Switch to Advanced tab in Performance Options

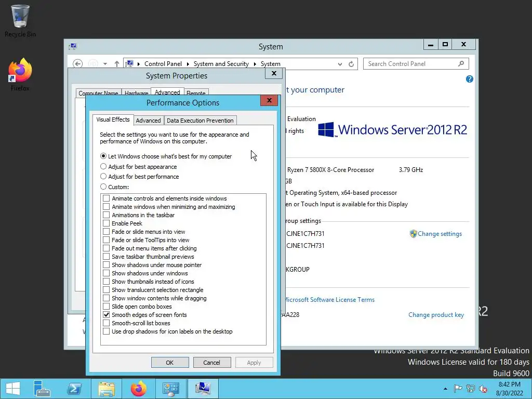148,121
